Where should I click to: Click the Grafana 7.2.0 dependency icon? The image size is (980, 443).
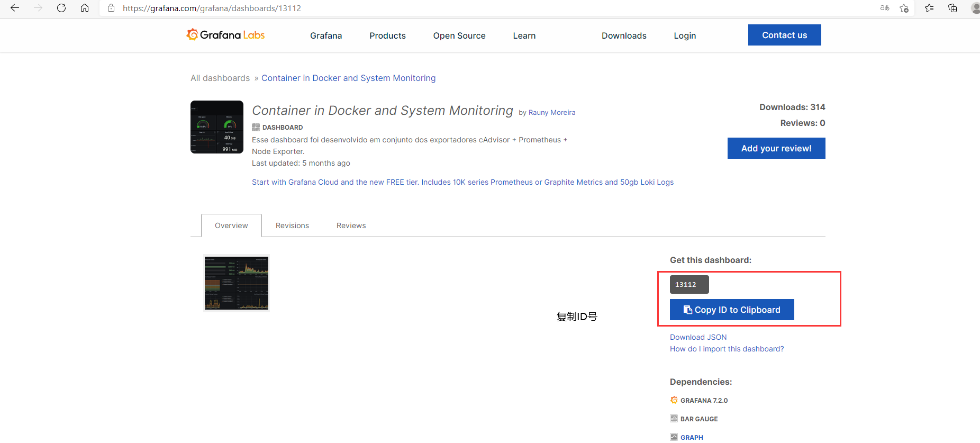click(674, 400)
